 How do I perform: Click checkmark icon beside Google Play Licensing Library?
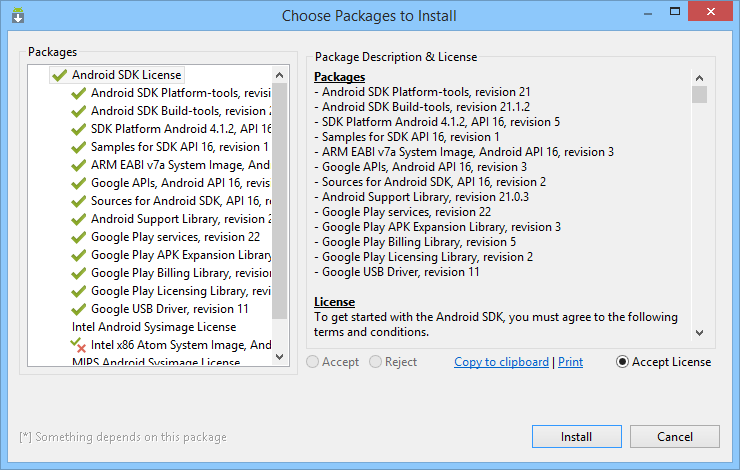pyautogui.click(x=78, y=291)
